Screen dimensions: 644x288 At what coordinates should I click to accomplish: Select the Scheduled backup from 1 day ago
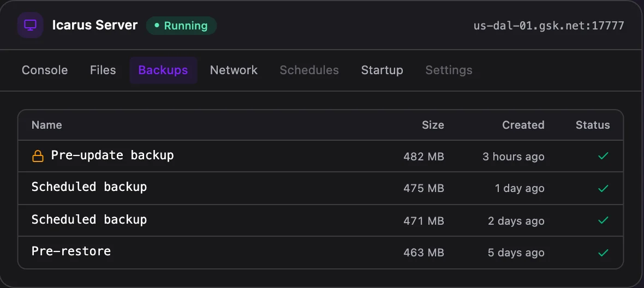(320, 188)
